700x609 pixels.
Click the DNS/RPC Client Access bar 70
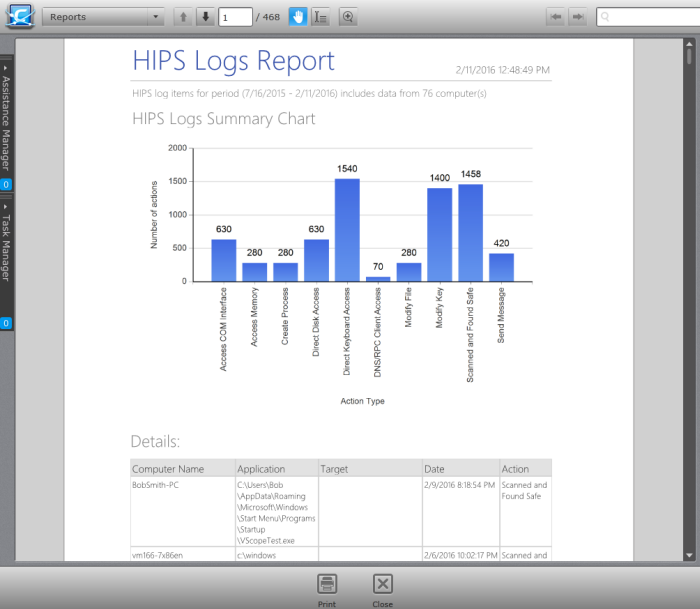378,279
